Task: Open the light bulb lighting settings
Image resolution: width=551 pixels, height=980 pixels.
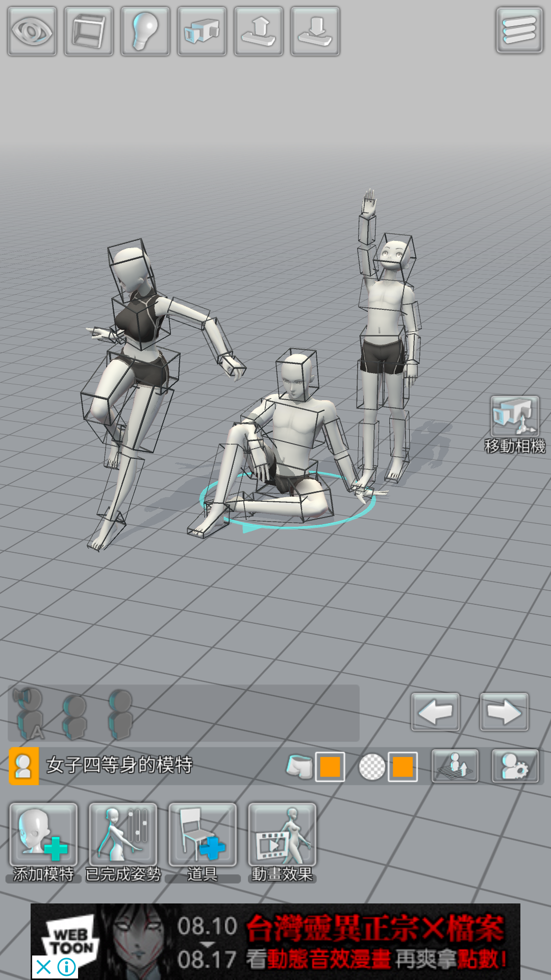Action: [145, 31]
